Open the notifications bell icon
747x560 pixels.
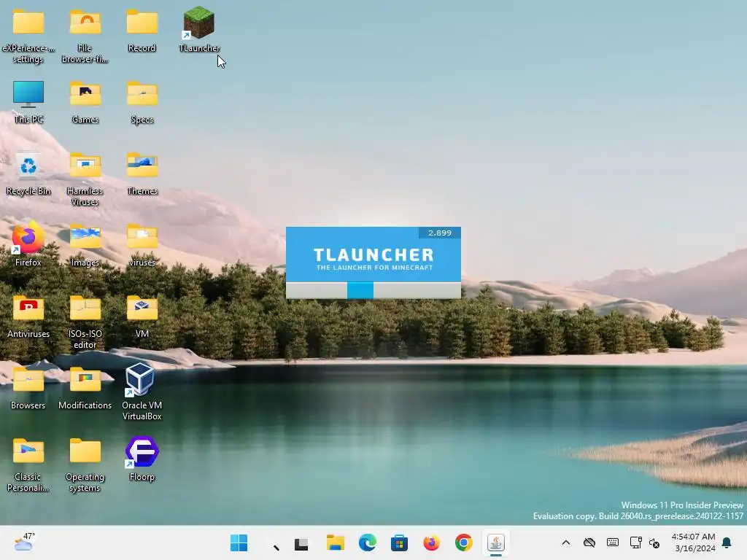pyautogui.click(x=727, y=542)
